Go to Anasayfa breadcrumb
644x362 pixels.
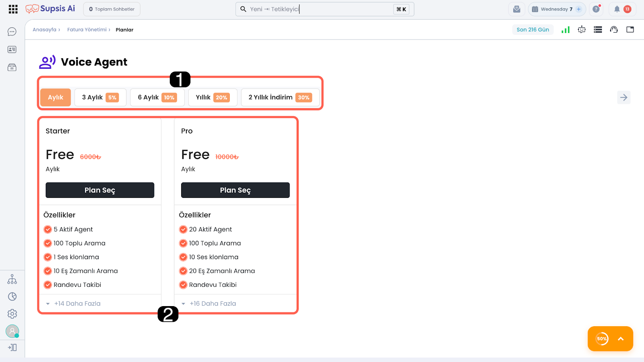(x=44, y=30)
